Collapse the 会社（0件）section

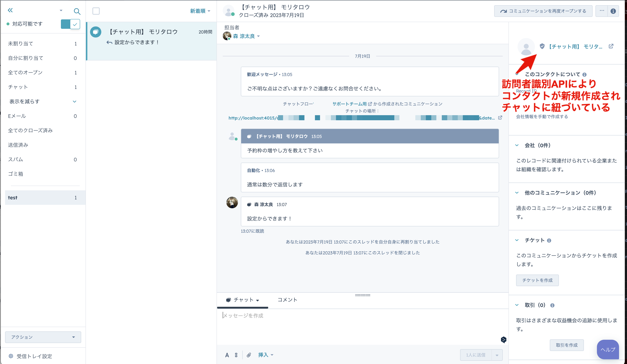pyautogui.click(x=517, y=145)
